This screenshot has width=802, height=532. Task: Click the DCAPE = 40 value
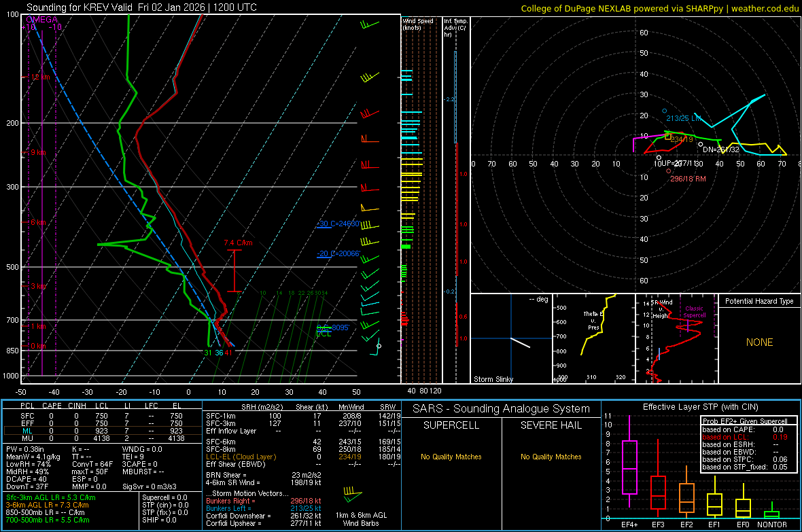click(26, 479)
